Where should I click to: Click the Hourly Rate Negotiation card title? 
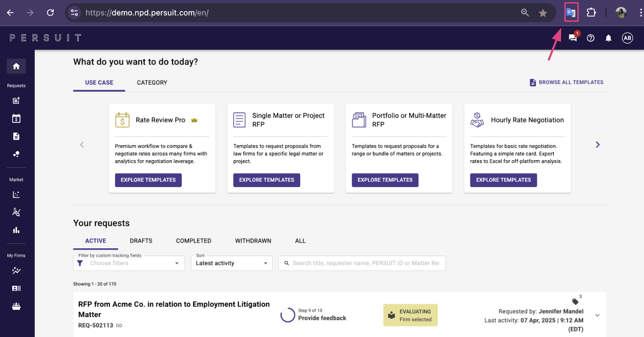pos(527,120)
